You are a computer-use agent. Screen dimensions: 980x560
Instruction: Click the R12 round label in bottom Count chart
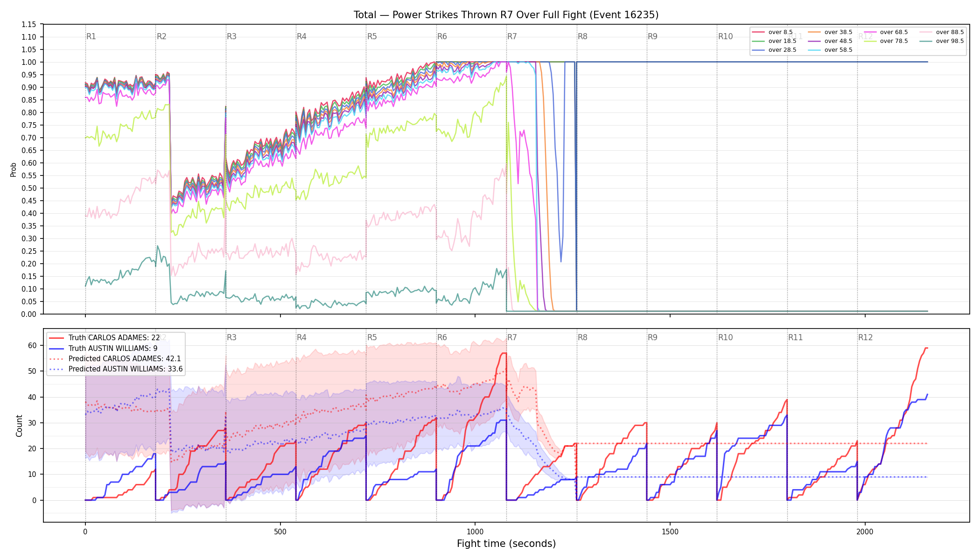(x=866, y=337)
